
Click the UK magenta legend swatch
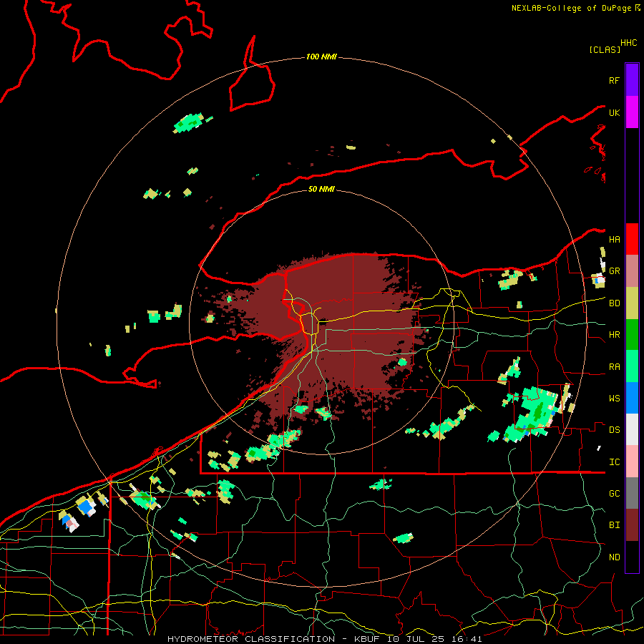(x=632, y=112)
